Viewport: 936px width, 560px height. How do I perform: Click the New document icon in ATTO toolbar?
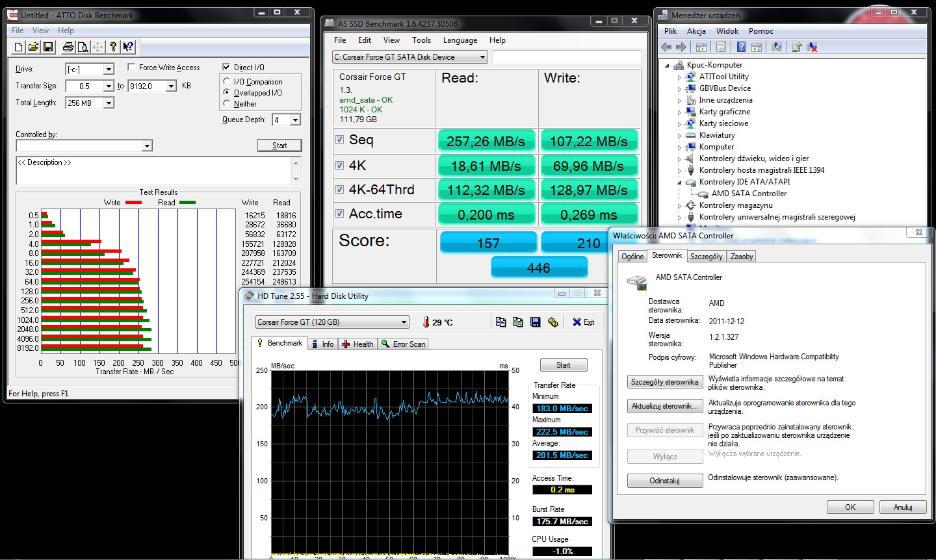(x=18, y=47)
